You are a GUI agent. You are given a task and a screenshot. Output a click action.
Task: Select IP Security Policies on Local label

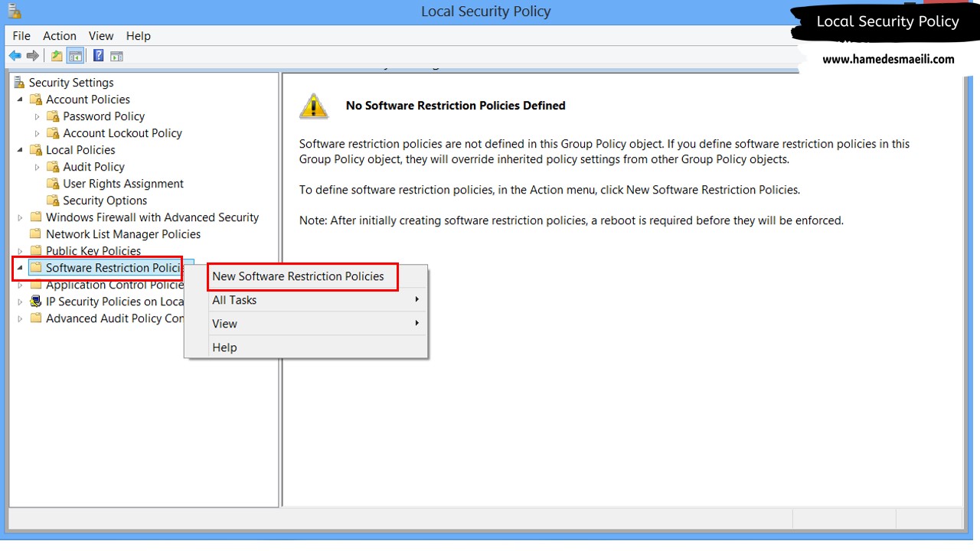pos(115,302)
